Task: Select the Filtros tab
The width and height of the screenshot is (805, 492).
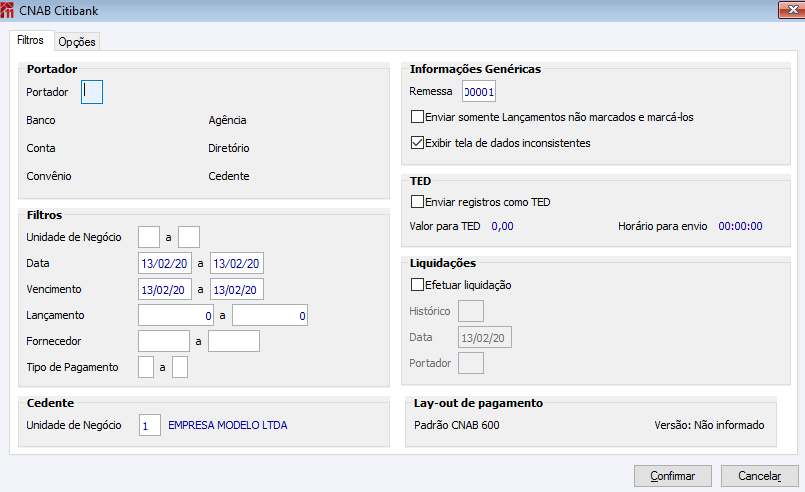Action: [x=30, y=41]
